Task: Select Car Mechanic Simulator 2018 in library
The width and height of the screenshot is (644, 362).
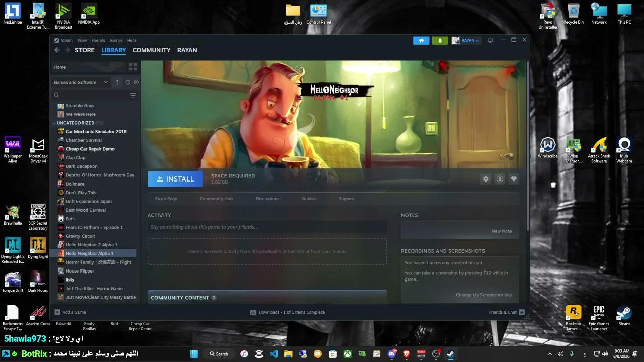Action: pyautogui.click(x=96, y=132)
